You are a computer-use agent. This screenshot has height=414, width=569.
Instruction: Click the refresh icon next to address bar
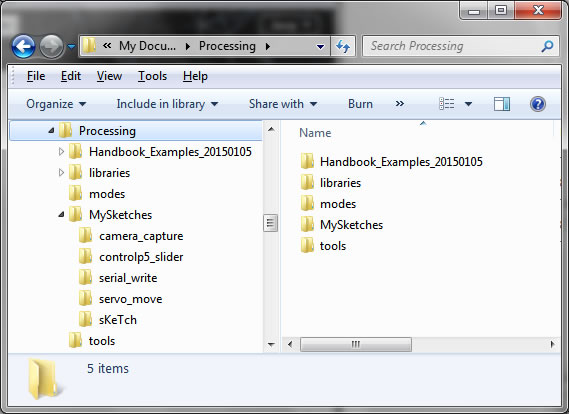tap(343, 46)
